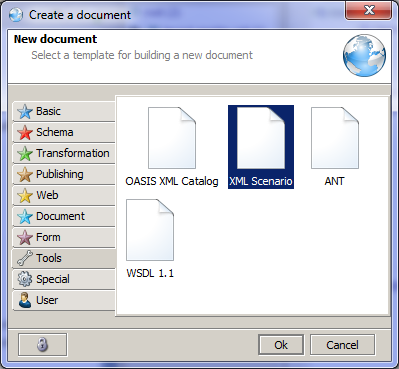Open the Special category tab

[64, 279]
